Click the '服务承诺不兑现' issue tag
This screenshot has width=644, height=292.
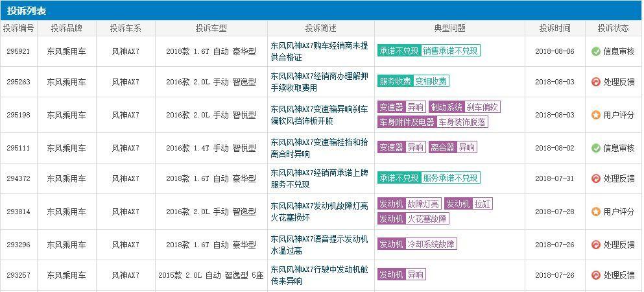(450, 178)
